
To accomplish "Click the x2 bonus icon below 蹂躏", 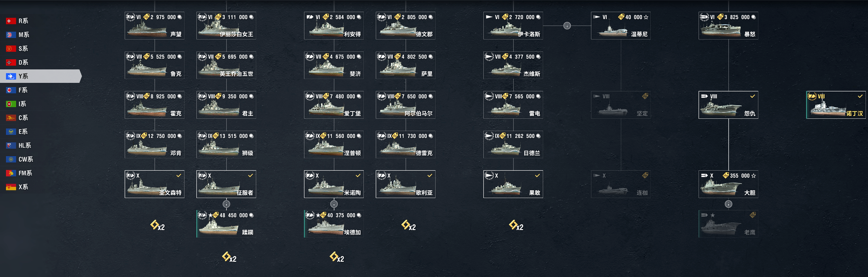I will (229, 258).
